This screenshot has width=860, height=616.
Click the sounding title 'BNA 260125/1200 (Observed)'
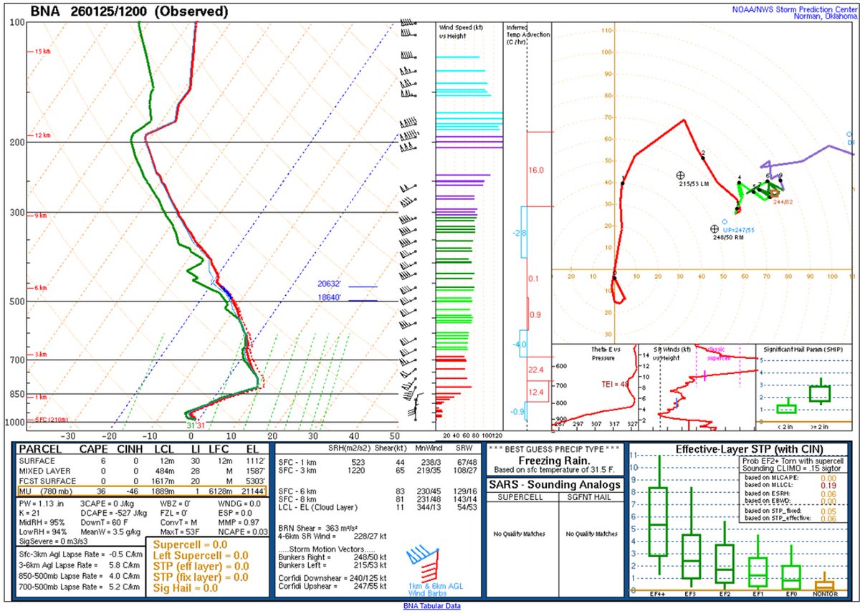coord(130,11)
